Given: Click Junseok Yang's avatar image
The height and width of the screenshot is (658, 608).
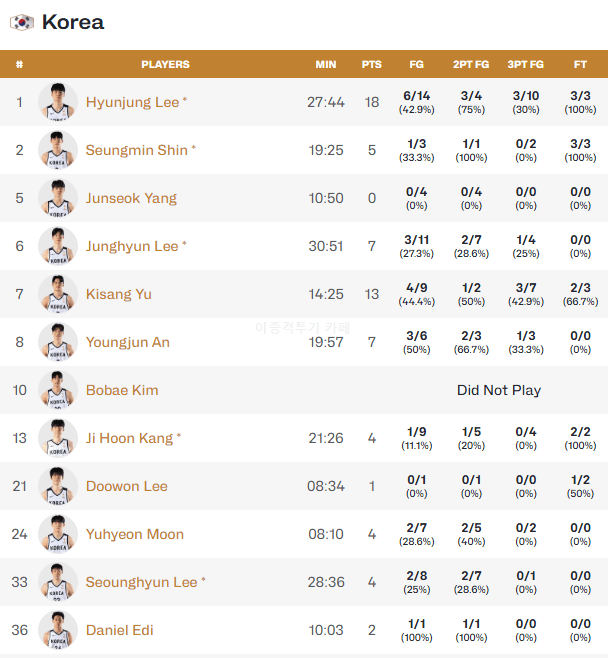Looking at the screenshot, I should click(58, 198).
